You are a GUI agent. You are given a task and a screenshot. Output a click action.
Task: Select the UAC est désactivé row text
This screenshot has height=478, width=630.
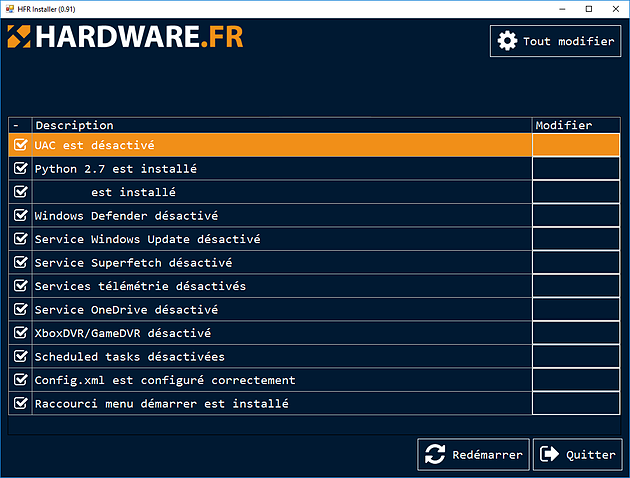[94, 145]
